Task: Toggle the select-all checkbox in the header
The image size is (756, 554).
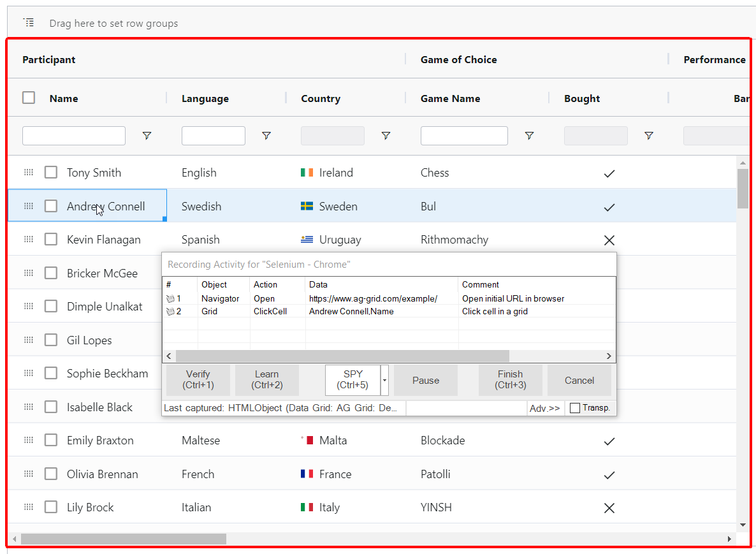Action: 28,98
